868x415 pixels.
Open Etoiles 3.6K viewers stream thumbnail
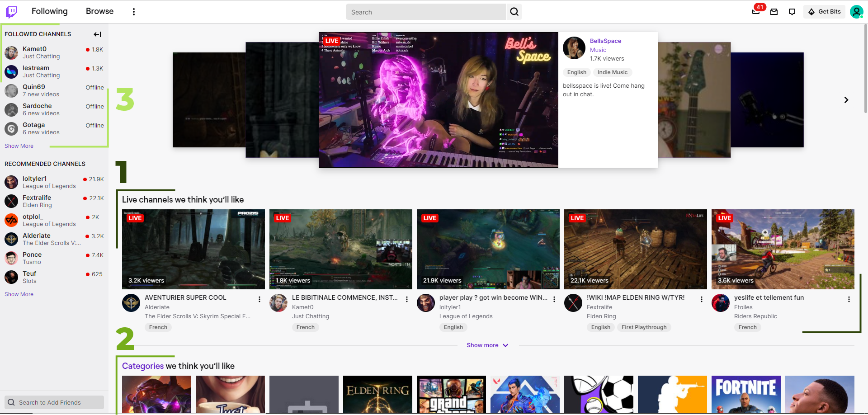pyautogui.click(x=783, y=249)
